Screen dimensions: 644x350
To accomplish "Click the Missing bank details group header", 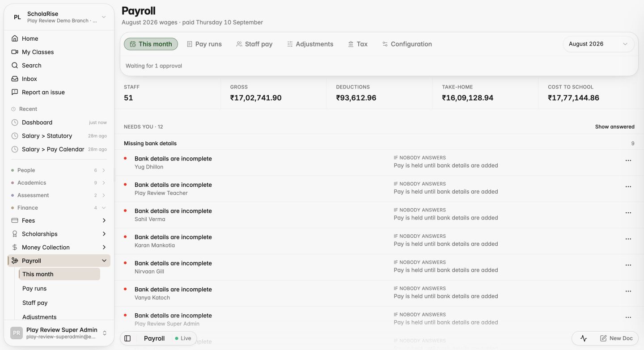I will coord(379,143).
